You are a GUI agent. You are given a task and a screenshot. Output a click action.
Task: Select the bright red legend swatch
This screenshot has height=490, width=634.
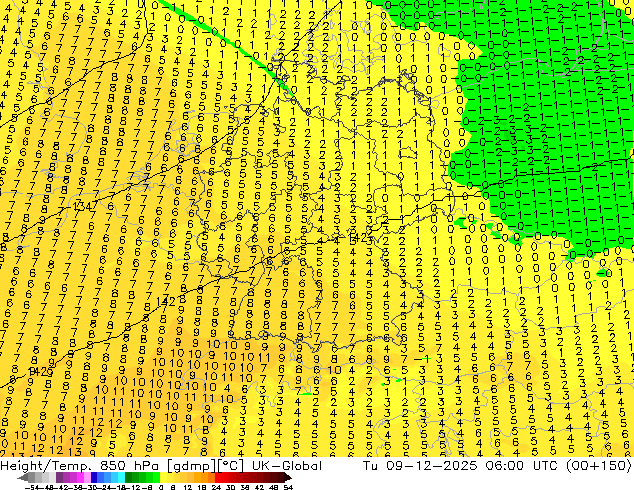218,477
